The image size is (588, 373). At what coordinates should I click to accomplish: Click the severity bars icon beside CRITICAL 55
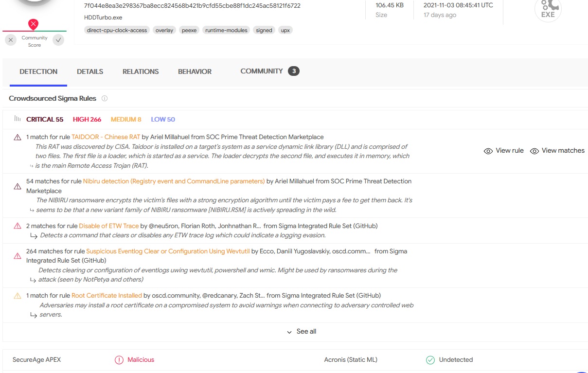(18, 119)
